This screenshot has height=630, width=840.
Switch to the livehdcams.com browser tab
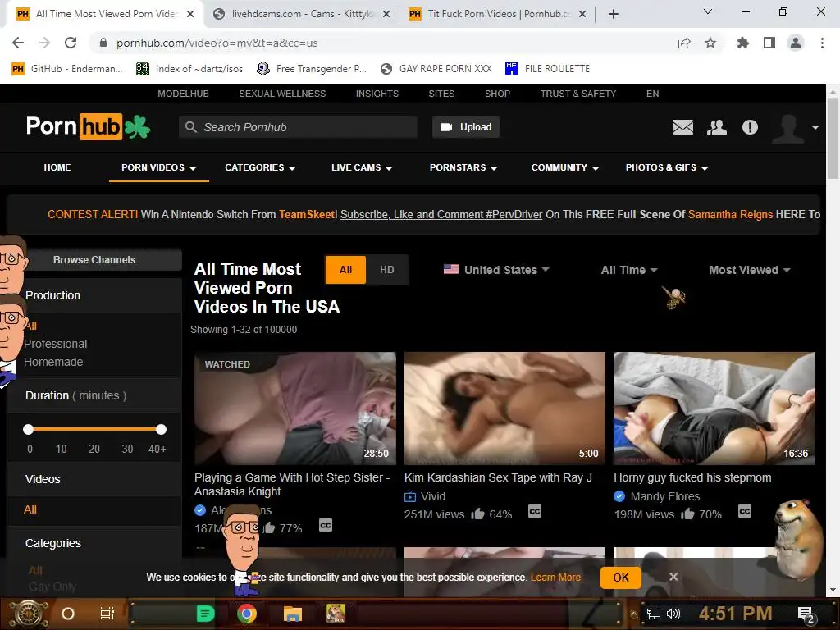(x=302, y=14)
